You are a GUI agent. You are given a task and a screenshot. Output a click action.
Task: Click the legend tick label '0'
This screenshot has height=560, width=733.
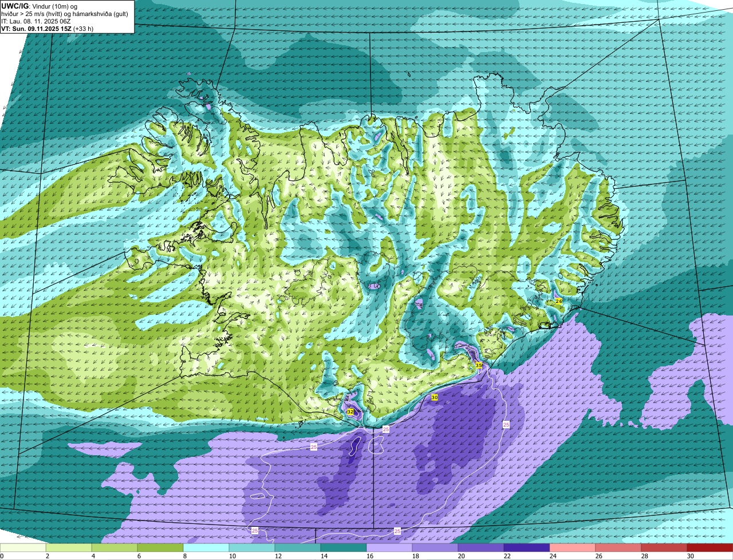[x=2, y=556]
